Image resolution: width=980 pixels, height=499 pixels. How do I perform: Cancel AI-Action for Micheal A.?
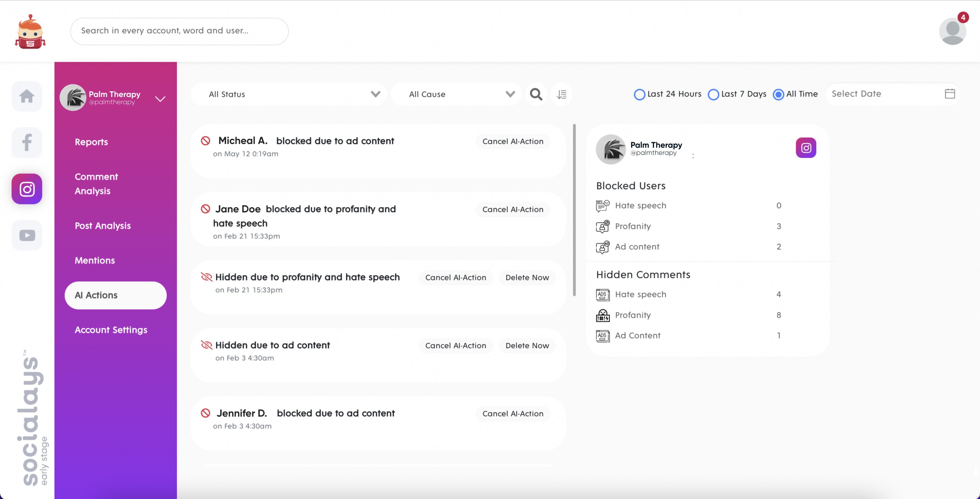pos(512,141)
